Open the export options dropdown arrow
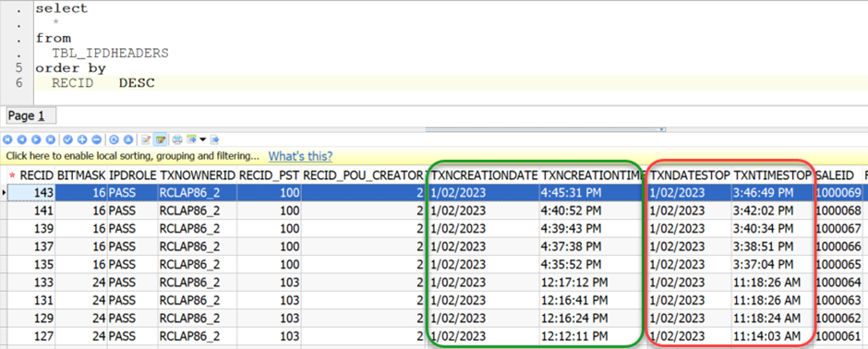The image size is (868, 349). [x=202, y=139]
